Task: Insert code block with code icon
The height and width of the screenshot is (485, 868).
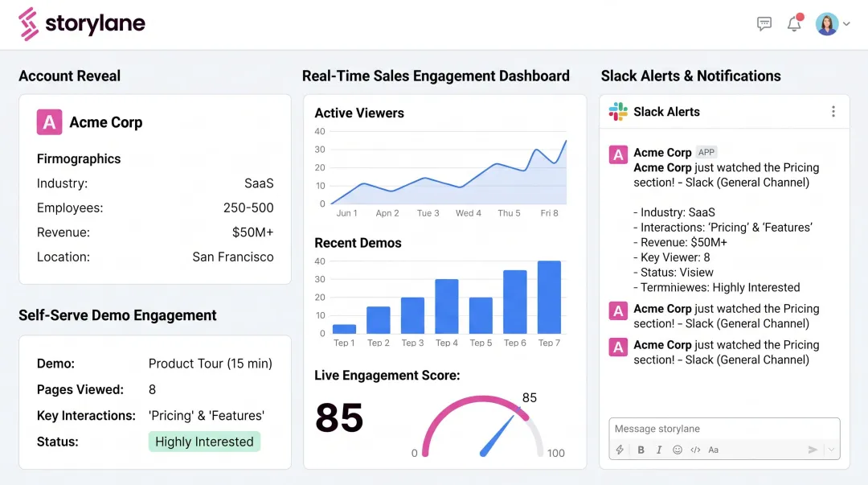Action: [x=695, y=450]
